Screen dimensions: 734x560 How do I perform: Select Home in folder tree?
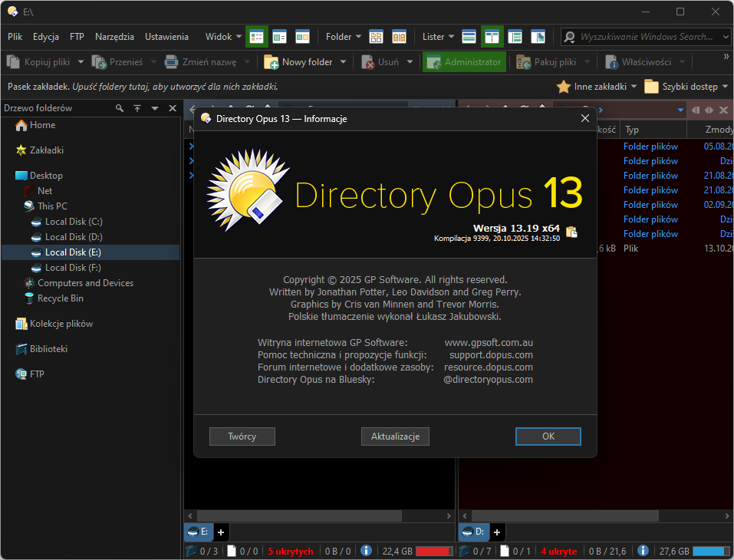pos(35,125)
